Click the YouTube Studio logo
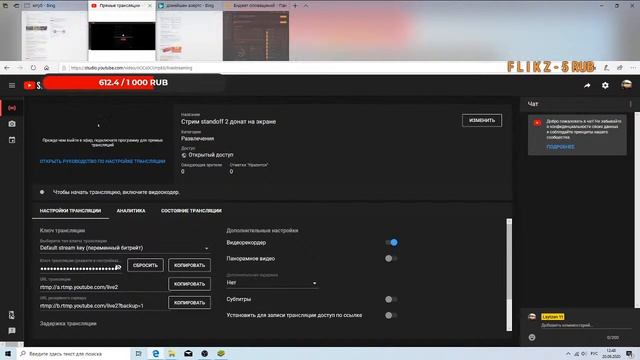 33,85
